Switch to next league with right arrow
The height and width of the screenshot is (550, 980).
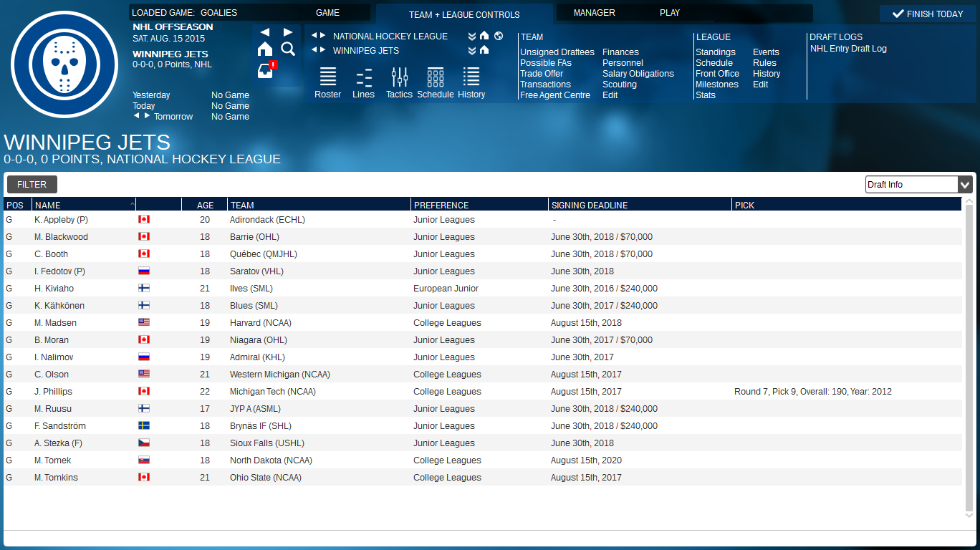click(323, 36)
